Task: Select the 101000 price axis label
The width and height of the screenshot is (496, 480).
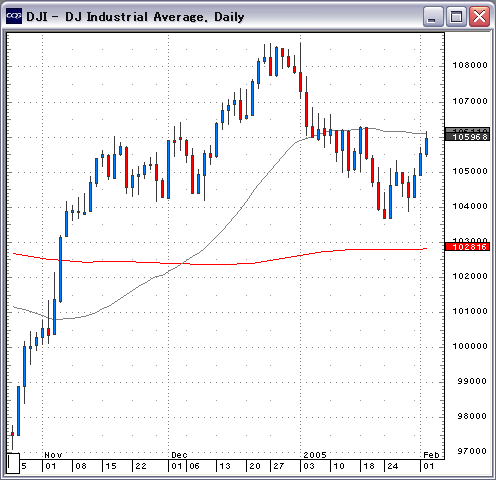Action: click(470, 311)
